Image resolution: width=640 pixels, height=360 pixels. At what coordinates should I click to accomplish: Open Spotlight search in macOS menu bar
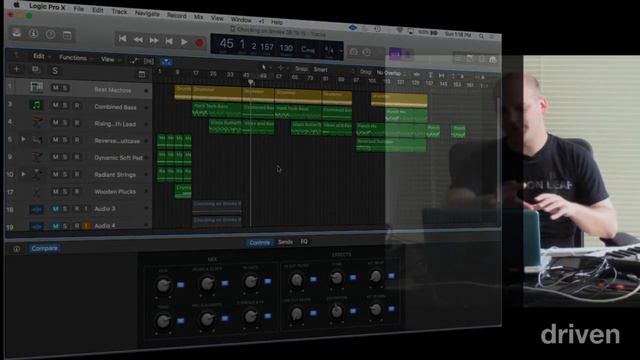(x=481, y=36)
